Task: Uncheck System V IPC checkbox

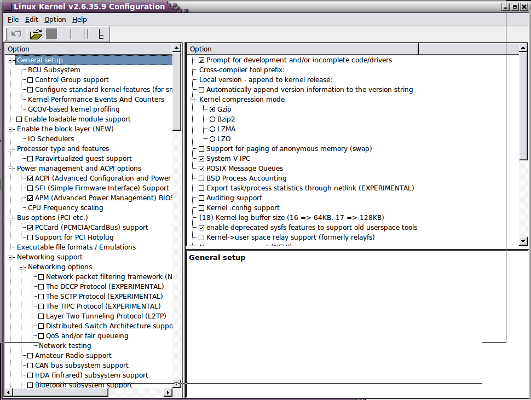Action: coord(201,159)
